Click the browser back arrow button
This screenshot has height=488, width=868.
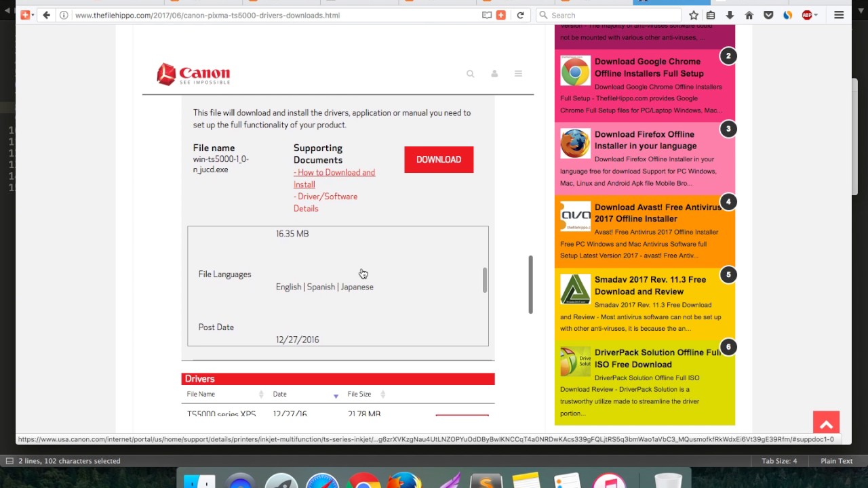46,15
